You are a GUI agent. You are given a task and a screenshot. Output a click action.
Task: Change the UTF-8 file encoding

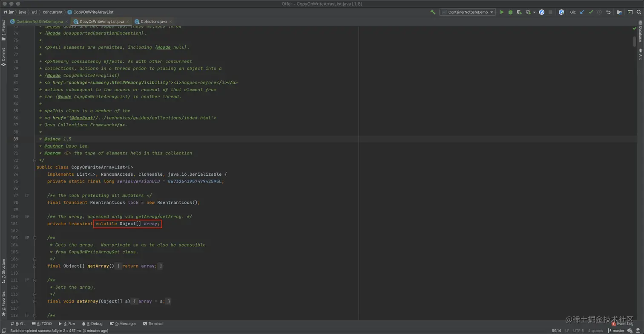579,331
